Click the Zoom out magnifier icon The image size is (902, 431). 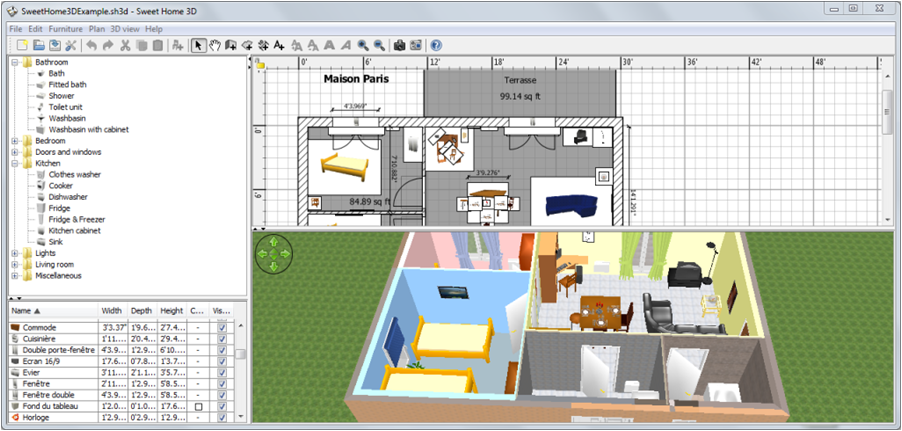click(379, 45)
